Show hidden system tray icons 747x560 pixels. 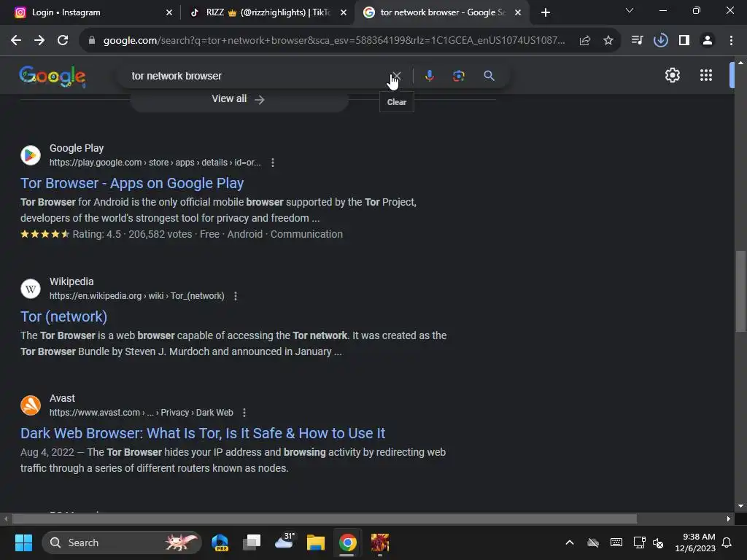point(569,542)
